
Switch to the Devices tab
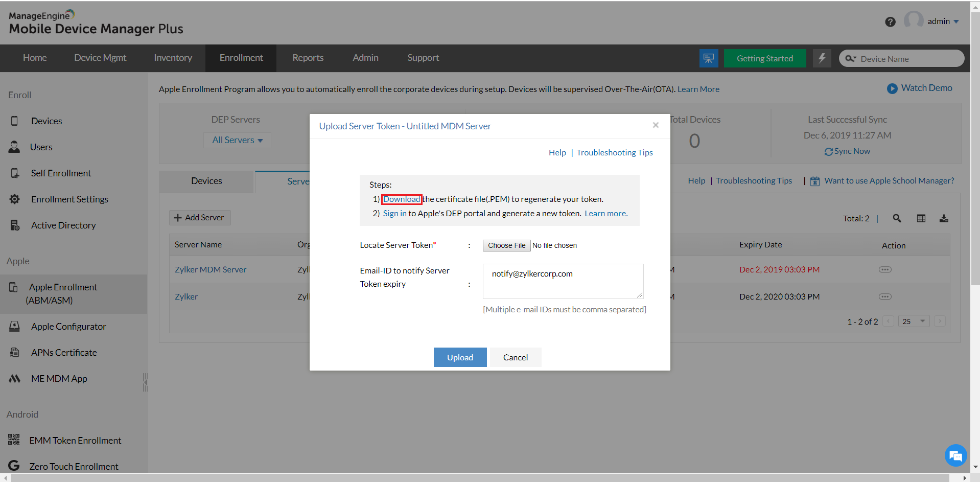(206, 181)
